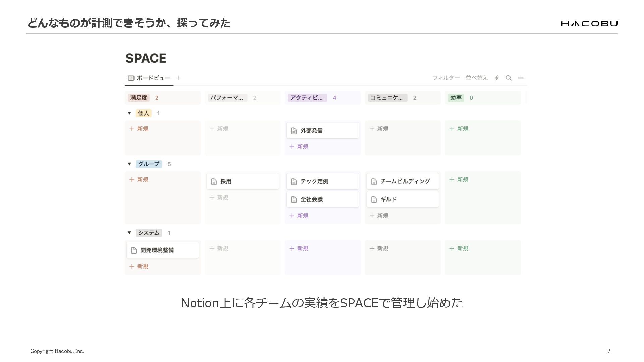Add 新規 in システム パフォーマ column

tap(219, 248)
